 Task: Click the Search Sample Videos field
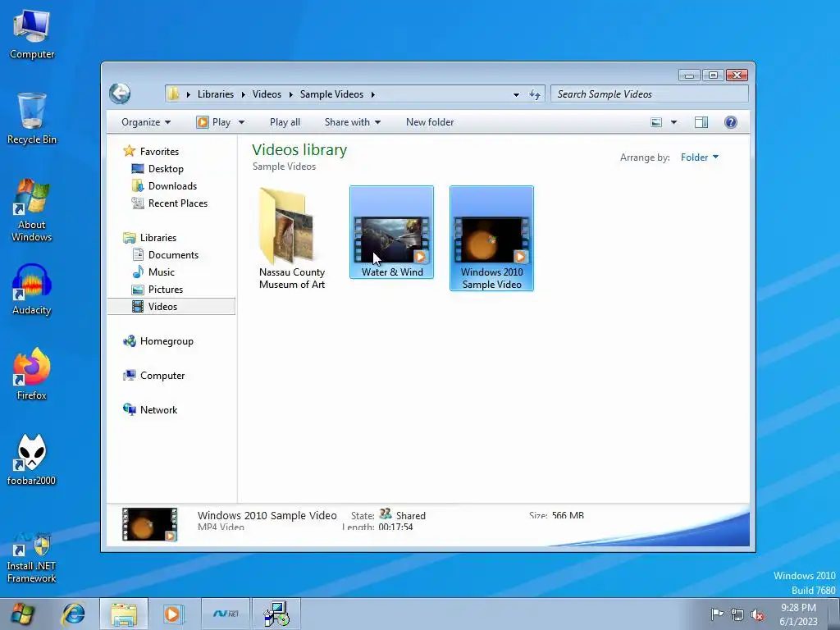(649, 94)
